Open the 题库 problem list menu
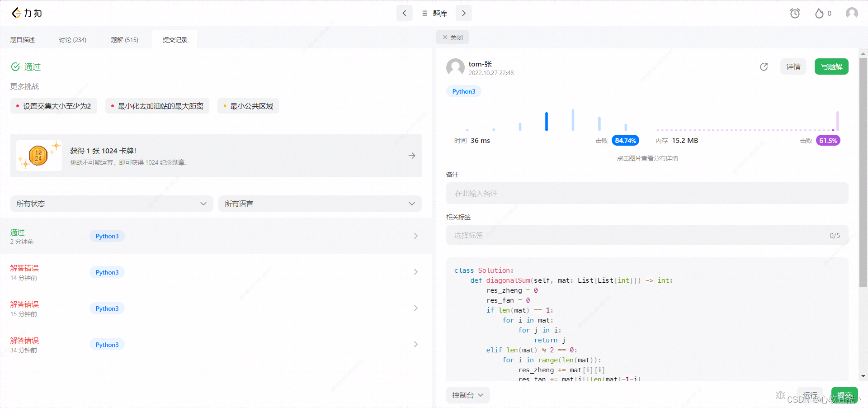Viewport: 868px width, 408px height. (434, 13)
